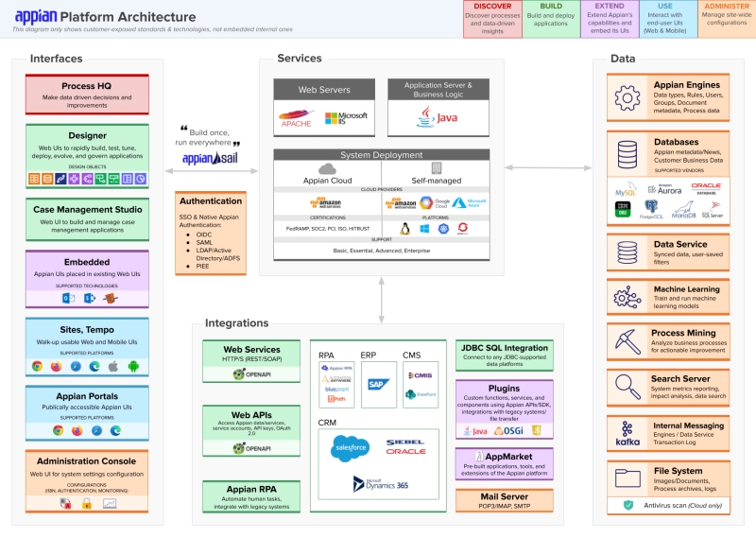Click the 'FedRAMP, SOC2, PCI, ISO, HITRUST' text

pyautogui.click(x=328, y=229)
